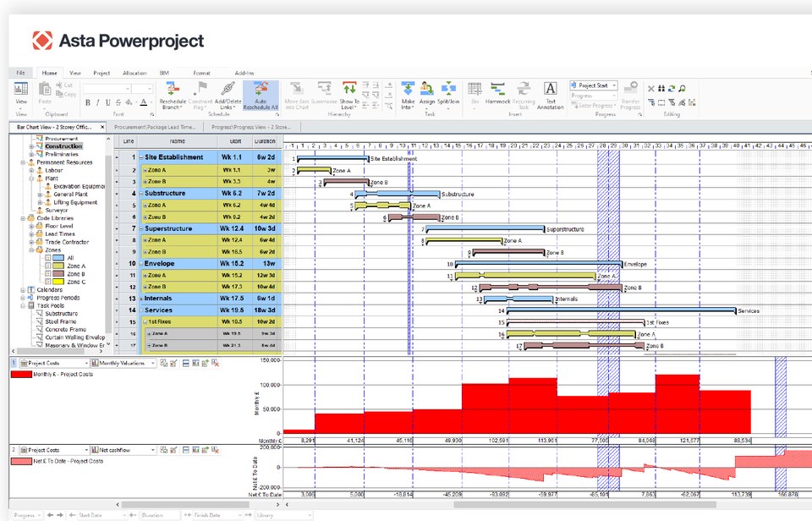812x521 pixels.
Task: Open the Progress\Progress View tab
Action: [x=251, y=127]
